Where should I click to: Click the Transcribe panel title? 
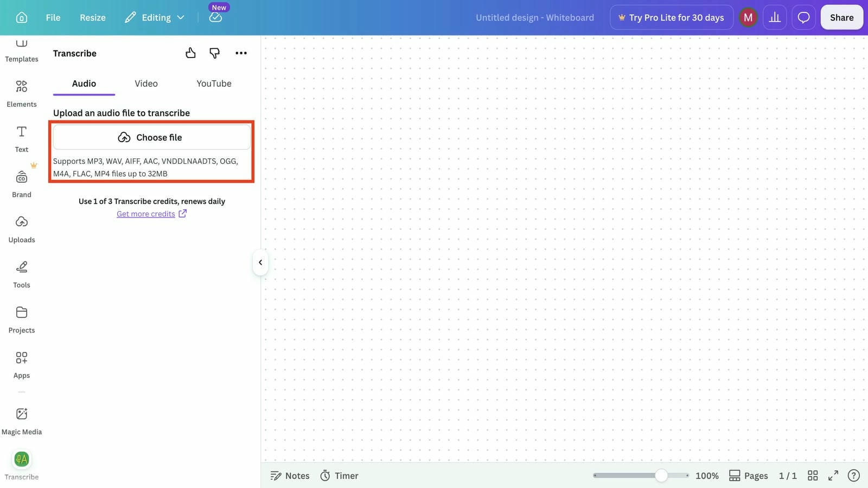pyautogui.click(x=75, y=53)
